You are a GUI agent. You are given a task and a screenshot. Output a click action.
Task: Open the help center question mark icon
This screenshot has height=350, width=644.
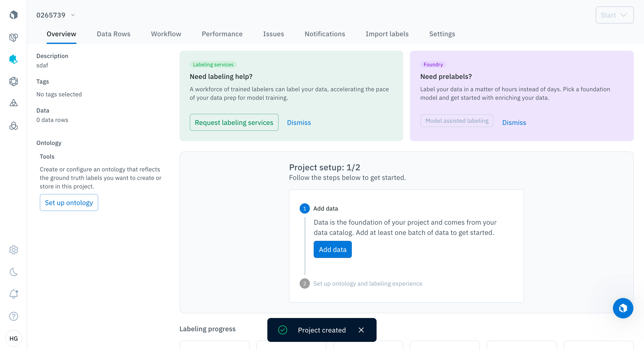tap(14, 316)
